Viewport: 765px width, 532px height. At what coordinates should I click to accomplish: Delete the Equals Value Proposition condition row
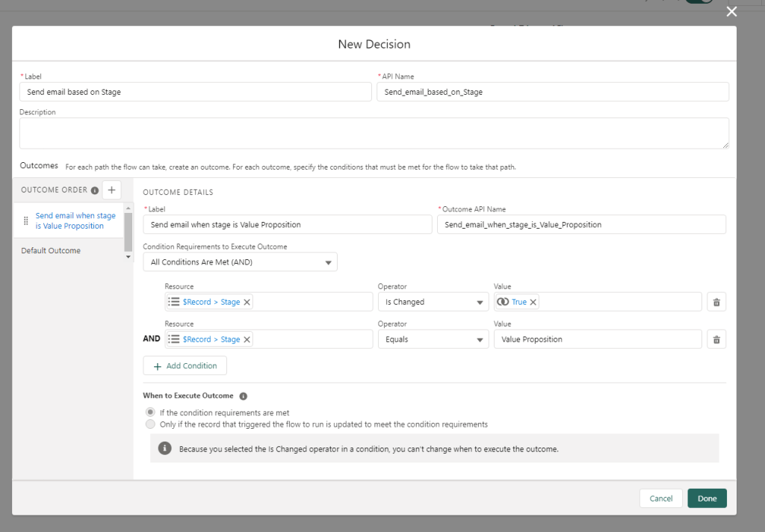point(716,339)
